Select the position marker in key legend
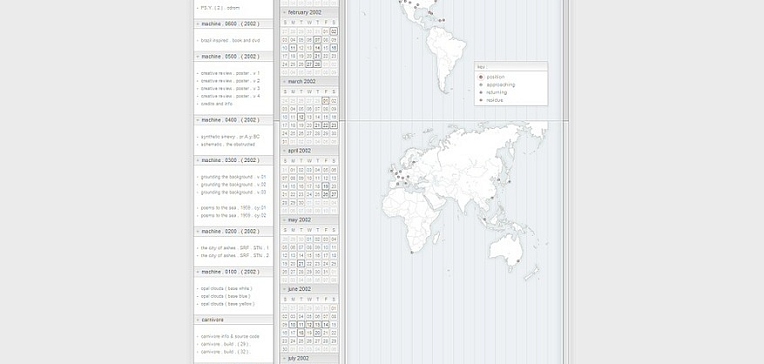The image size is (764, 364). click(481, 77)
